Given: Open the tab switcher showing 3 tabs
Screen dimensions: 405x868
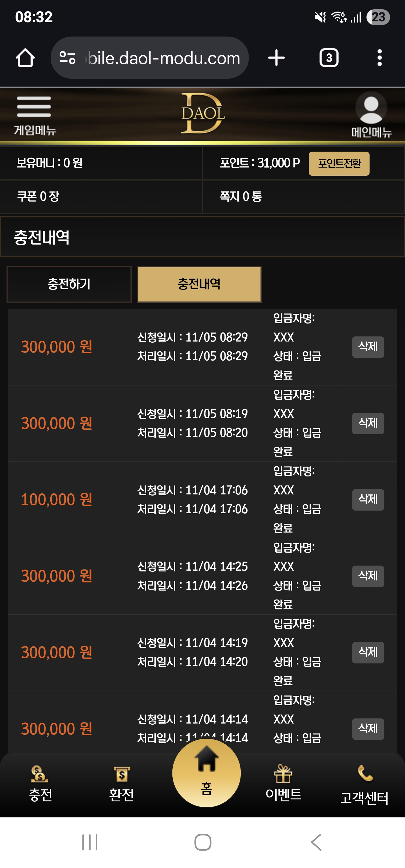Looking at the screenshot, I should coord(329,58).
